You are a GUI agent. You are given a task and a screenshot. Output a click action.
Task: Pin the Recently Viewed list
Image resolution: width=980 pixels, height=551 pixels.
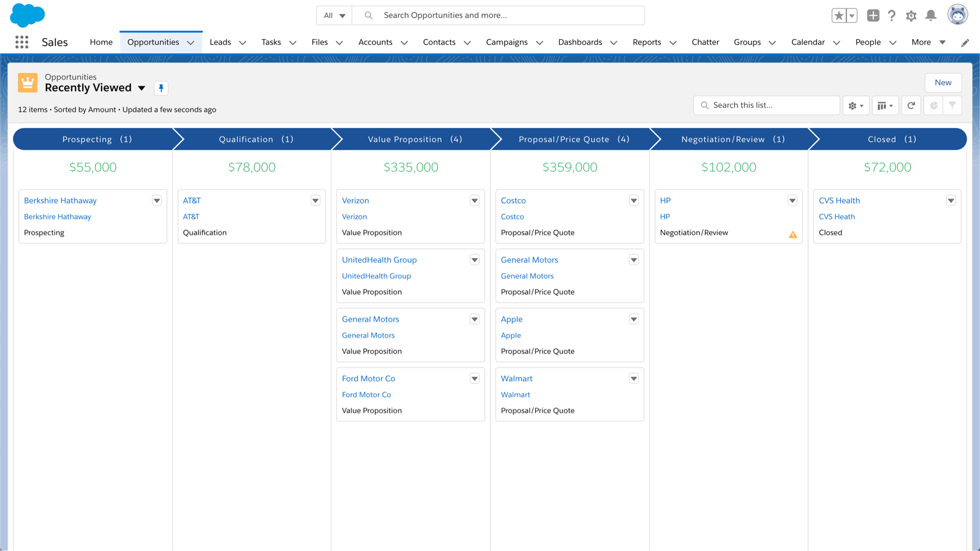(x=161, y=88)
